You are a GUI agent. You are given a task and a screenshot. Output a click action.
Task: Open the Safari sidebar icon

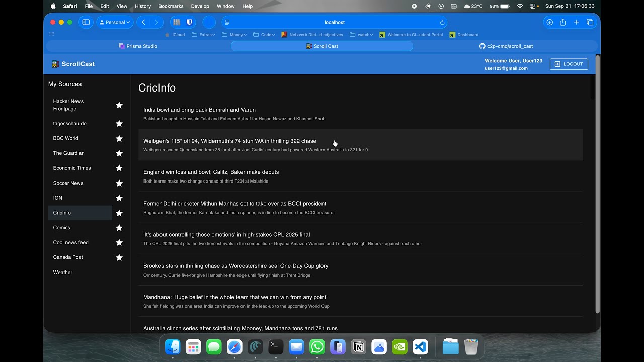86,22
